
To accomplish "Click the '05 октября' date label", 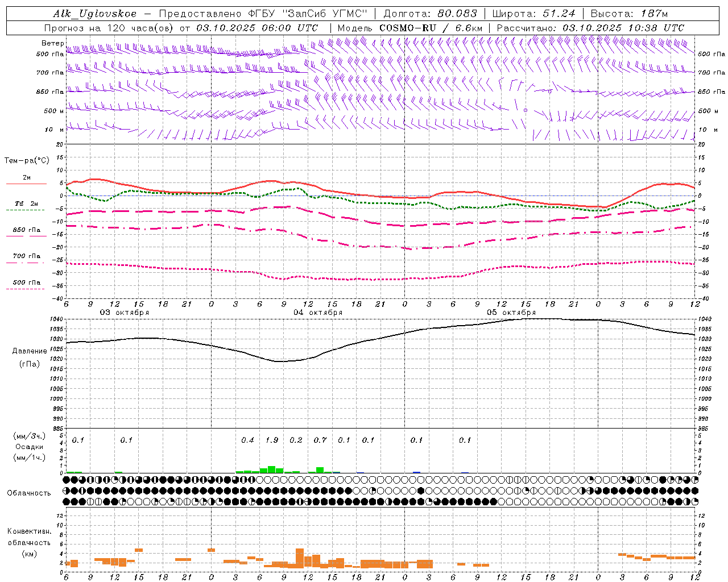I will pyautogui.click(x=511, y=313).
